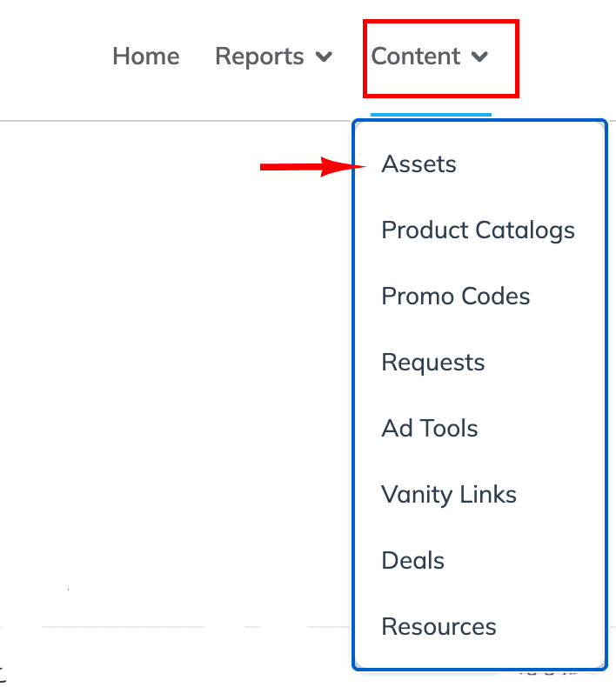
Task: Collapse the Content dropdown chevron
Action: [x=479, y=57]
